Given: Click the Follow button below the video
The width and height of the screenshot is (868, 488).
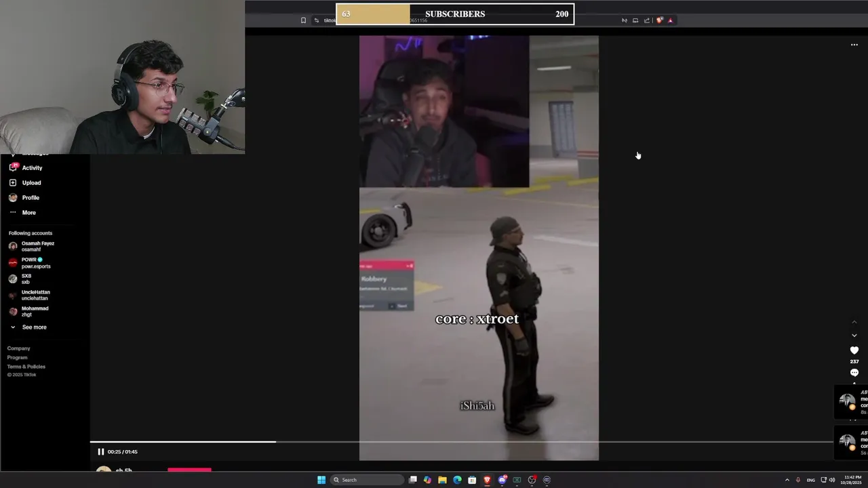Looking at the screenshot, I should click(x=189, y=470).
